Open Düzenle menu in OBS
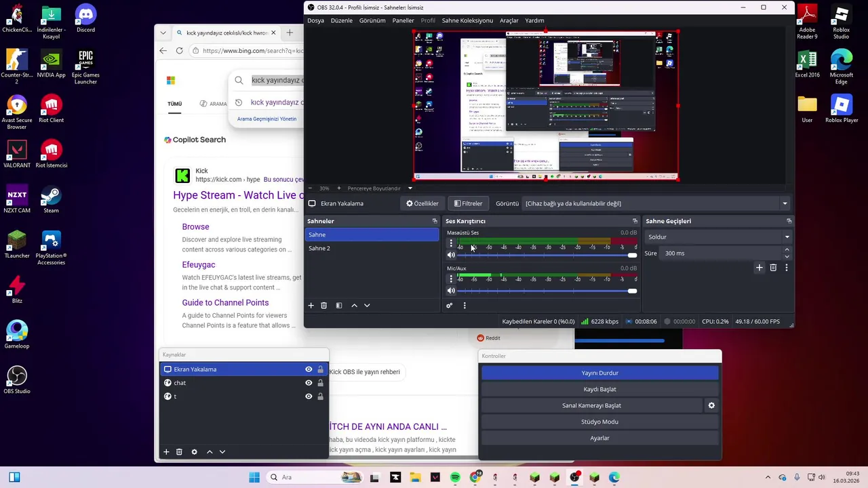The image size is (868, 488). 342,20
